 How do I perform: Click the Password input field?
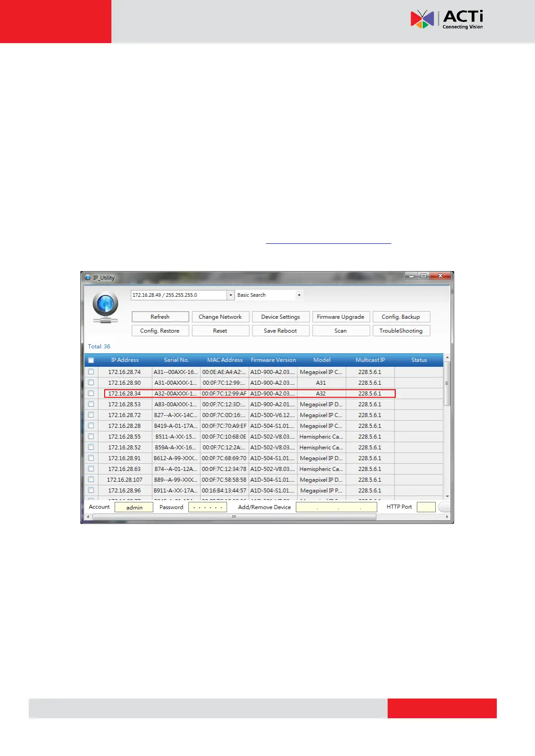point(208,507)
